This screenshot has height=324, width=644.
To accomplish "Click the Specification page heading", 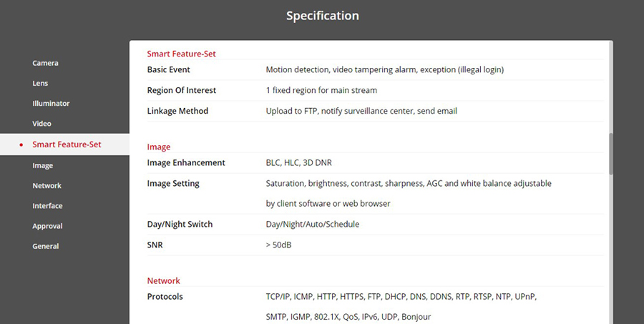I will coord(322,15).
